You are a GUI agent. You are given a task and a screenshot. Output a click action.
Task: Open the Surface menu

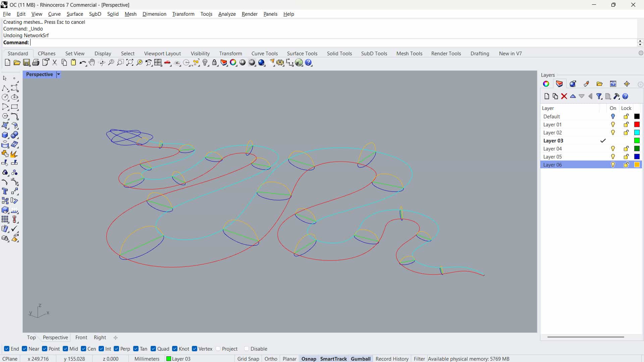pyautogui.click(x=75, y=14)
